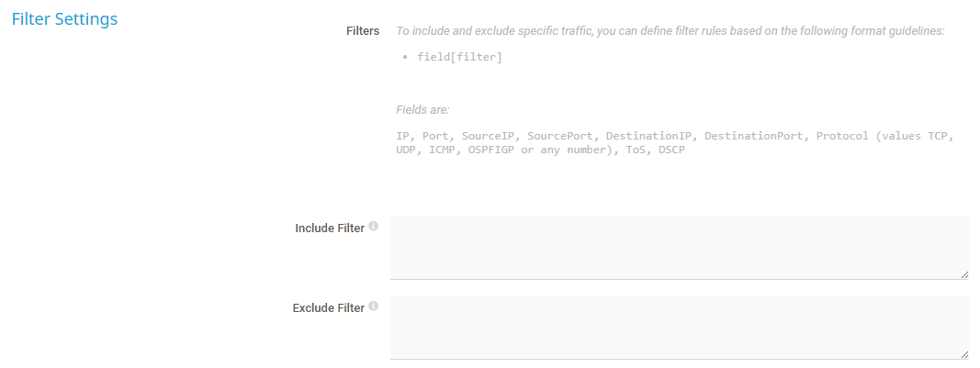Click inside the Include Filter text area
Viewport: 980px width, 368px height.
pos(679,247)
